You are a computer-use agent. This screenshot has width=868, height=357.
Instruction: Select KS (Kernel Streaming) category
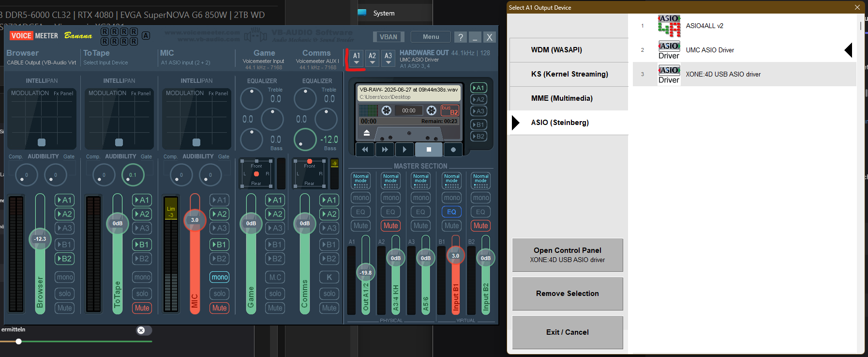[x=569, y=74]
